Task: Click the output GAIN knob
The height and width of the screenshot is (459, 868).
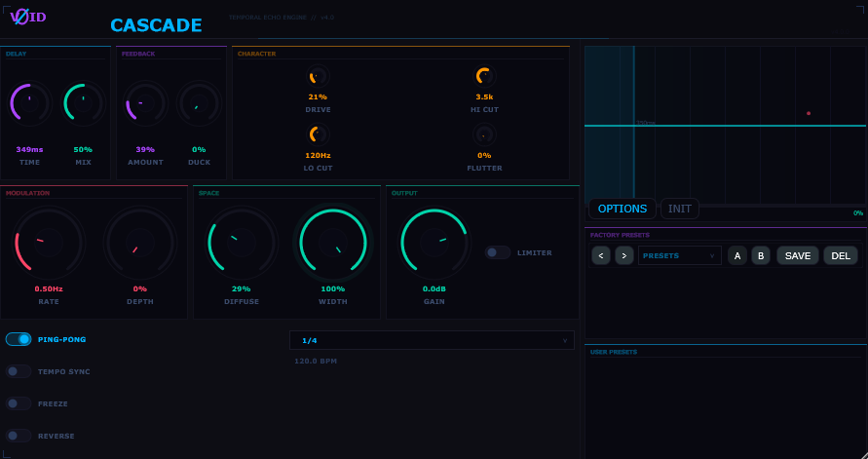Action: 434,243
